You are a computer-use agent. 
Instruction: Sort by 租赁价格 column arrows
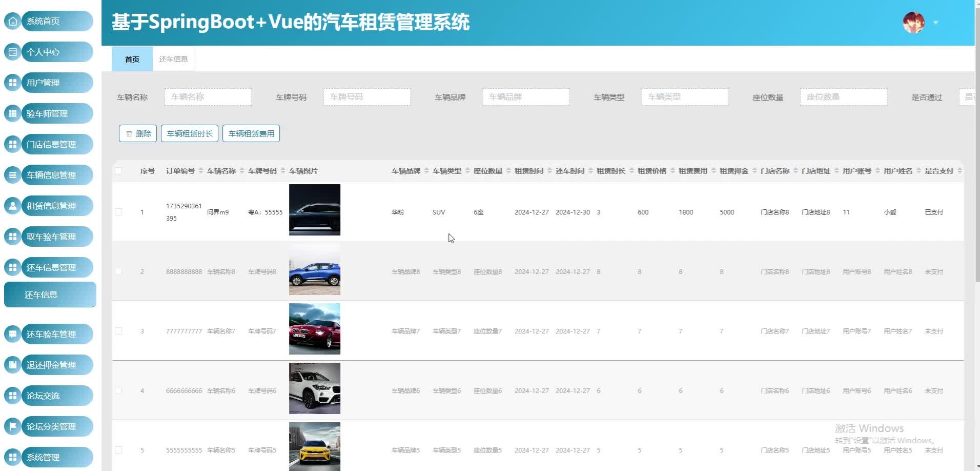click(672, 171)
